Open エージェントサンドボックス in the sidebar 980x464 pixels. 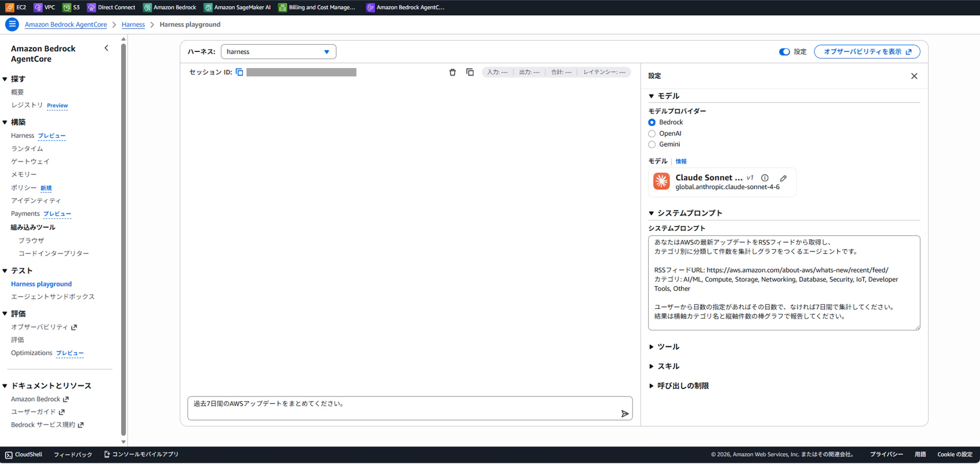pos(53,296)
